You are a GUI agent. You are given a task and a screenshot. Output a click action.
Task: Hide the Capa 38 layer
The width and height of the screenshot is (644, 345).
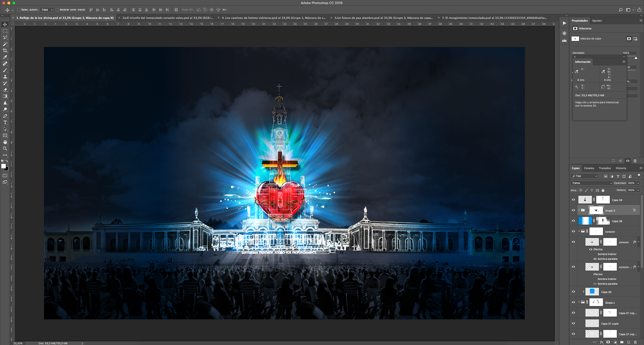click(573, 221)
